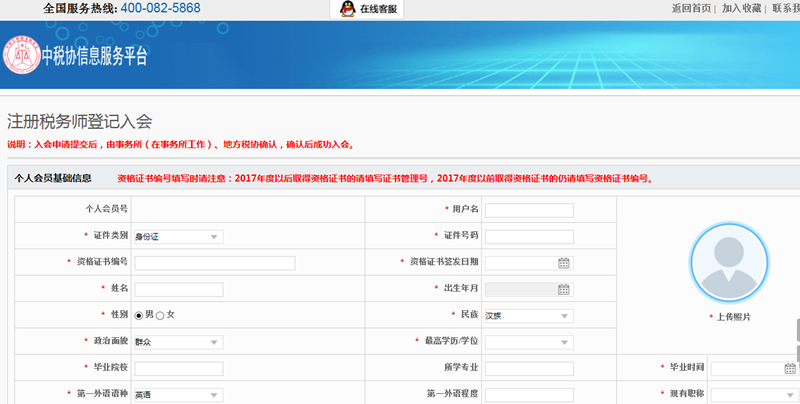Open calendar for 资格证书签发日期
The width and height of the screenshot is (800, 404).
563,263
